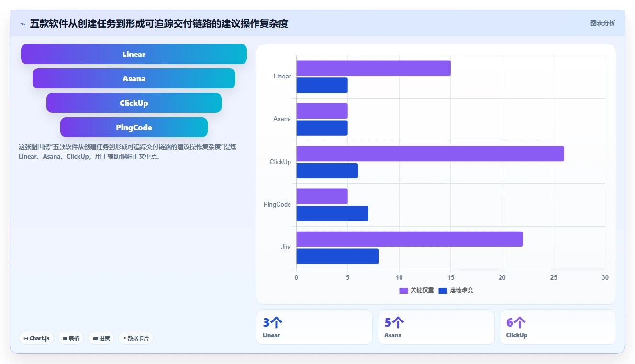Image resolution: width=635 pixels, height=364 pixels.
Task: Click the Chart.js chip icon
Action: click(x=26, y=338)
